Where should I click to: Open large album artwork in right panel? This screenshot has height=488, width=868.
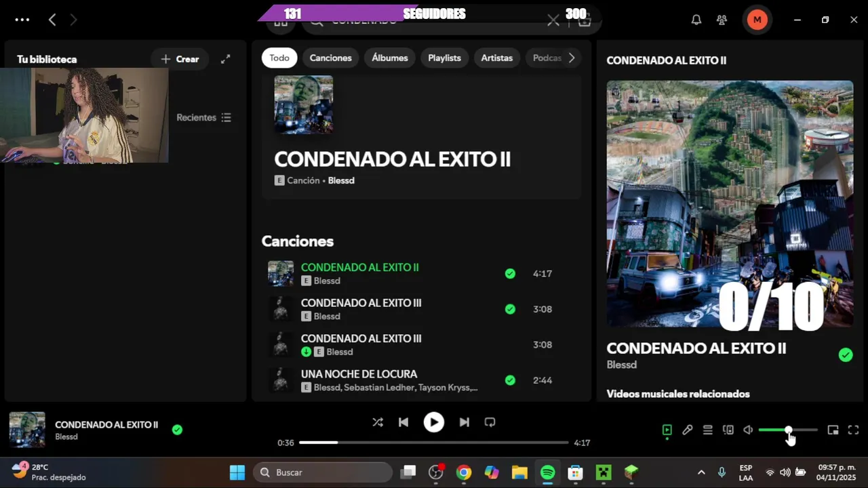pos(730,204)
